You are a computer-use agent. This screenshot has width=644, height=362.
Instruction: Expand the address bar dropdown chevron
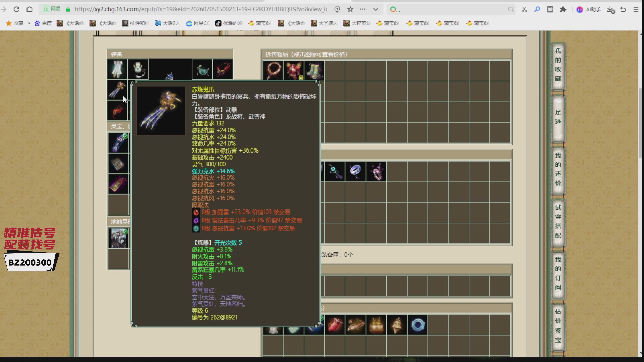click(x=376, y=9)
